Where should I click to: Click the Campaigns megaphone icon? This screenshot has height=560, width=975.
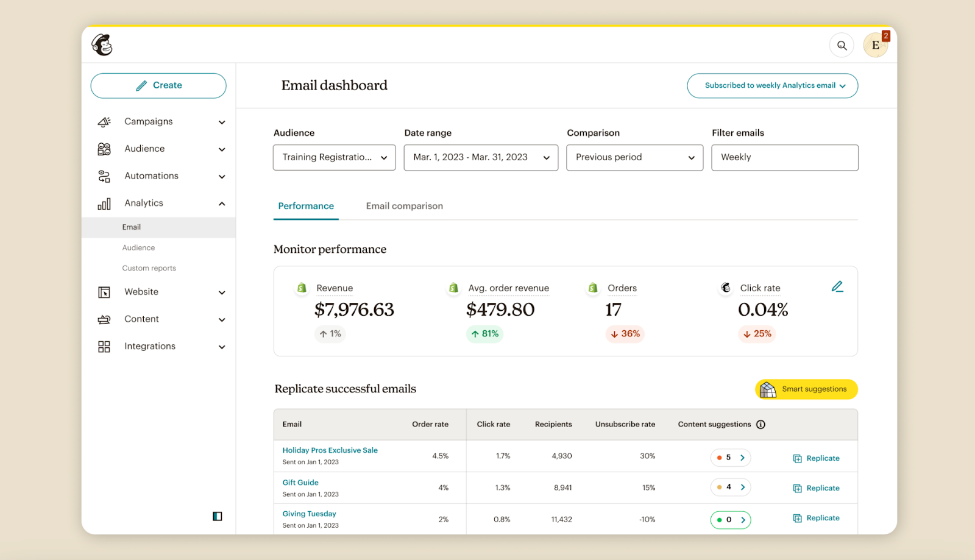(x=104, y=122)
